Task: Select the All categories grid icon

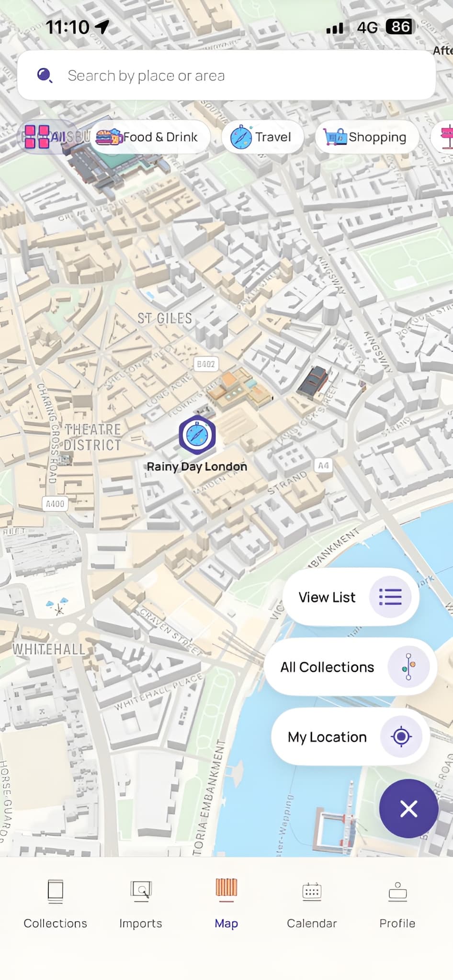Action: pyautogui.click(x=37, y=136)
